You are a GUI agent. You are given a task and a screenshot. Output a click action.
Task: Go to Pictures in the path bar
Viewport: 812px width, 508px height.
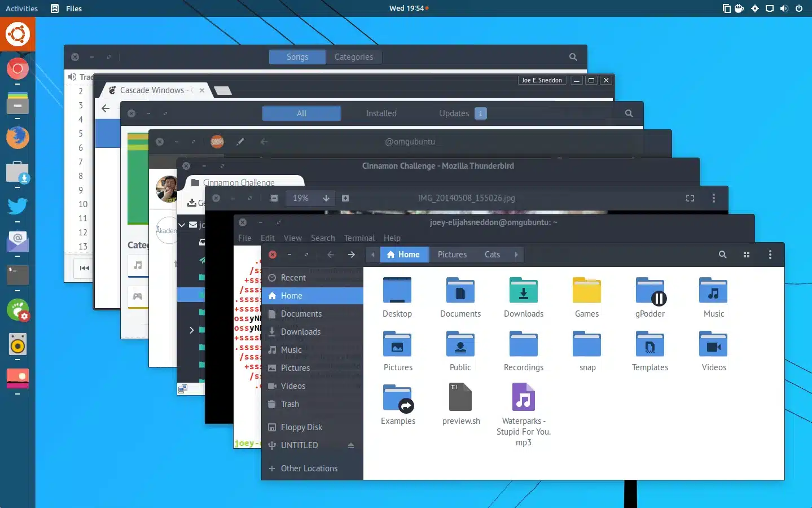[x=453, y=255]
